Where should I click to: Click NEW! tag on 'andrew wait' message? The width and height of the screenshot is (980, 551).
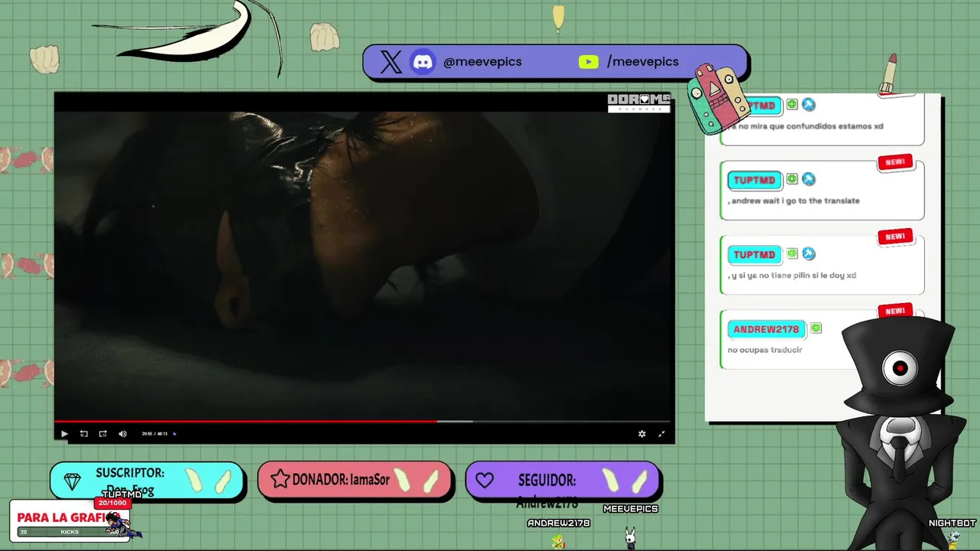pyautogui.click(x=896, y=163)
